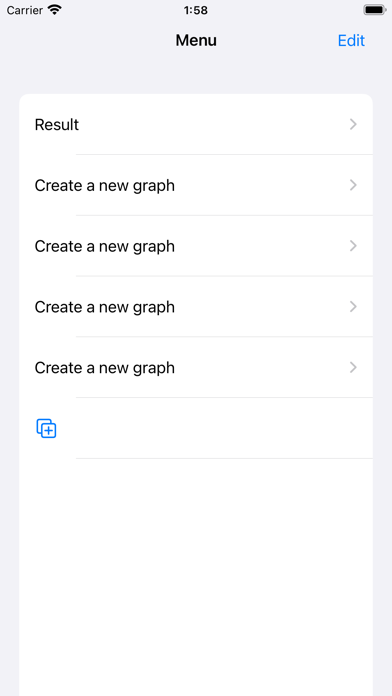This screenshot has height=696, width=392.
Task: Tap the add new graph plus icon
Action: (46, 428)
